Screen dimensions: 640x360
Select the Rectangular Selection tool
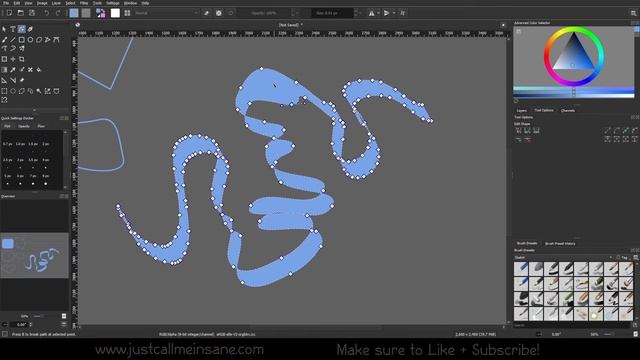click(4, 91)
